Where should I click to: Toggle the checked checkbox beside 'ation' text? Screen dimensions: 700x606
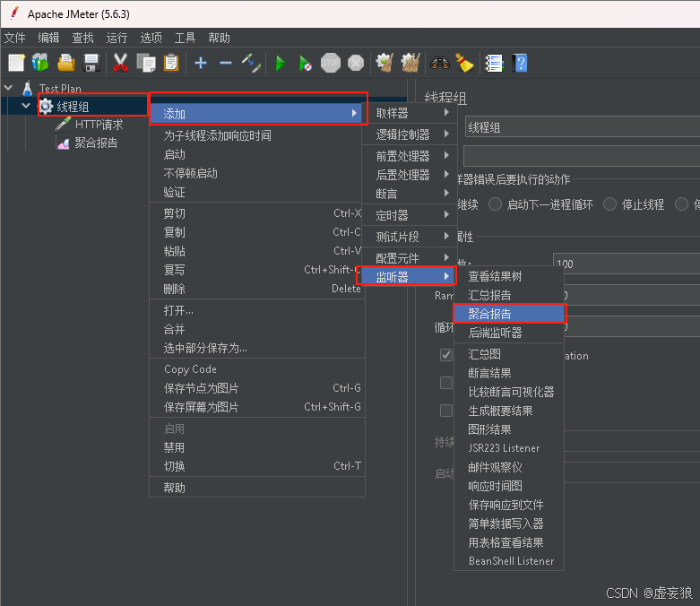pos(446,355)
